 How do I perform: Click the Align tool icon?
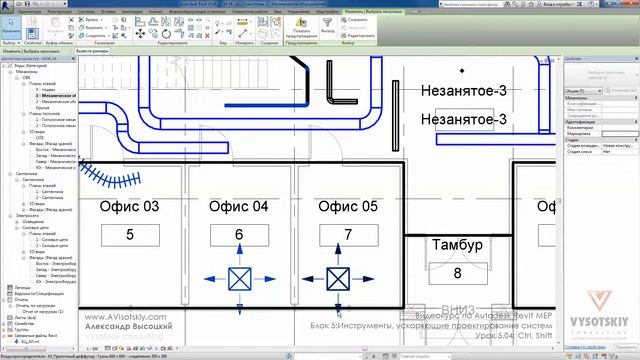click(140, 21)
